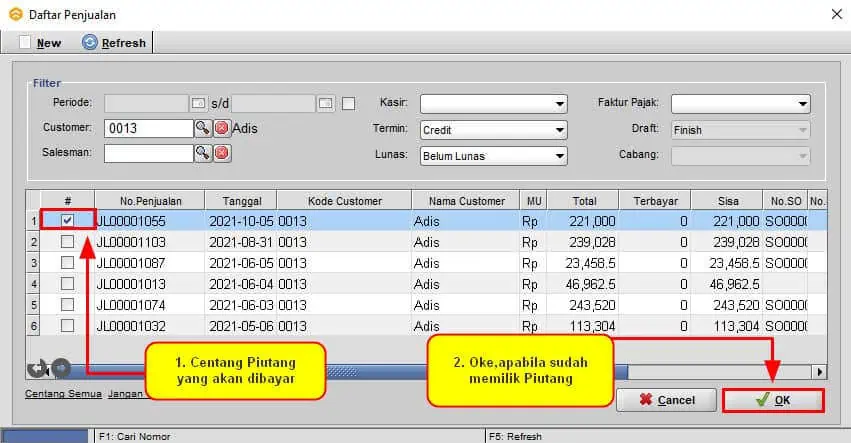
Task: Check invoice JL00001103 checkbox
Action: pos(67,242)
